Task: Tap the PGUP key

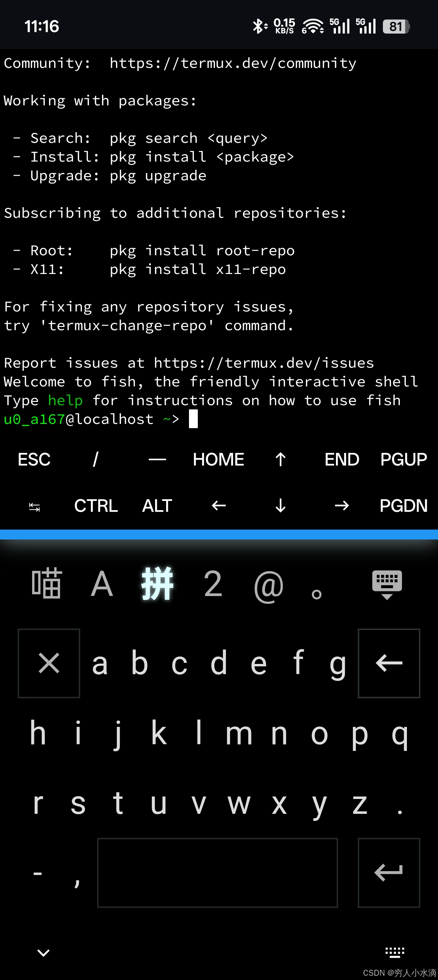Action: coord(404,459)
